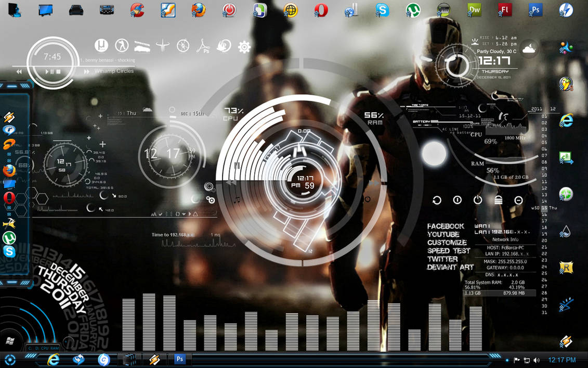Click the volume speaker tray icon
Image resolution: width=588 pixels, height=368 pixels.
tap(537, 360)
